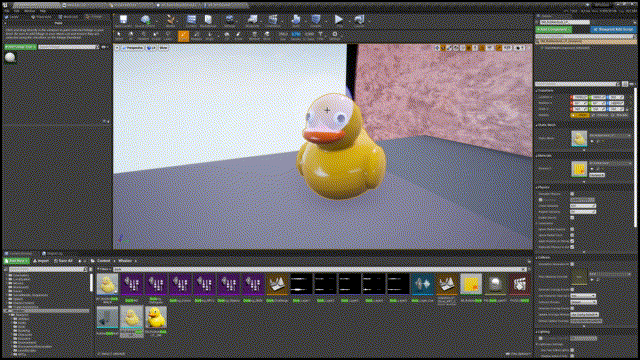Click the green Add Component button
This screenshot has height=360, width=640.
pyautogui.click(x=553, y=30)
